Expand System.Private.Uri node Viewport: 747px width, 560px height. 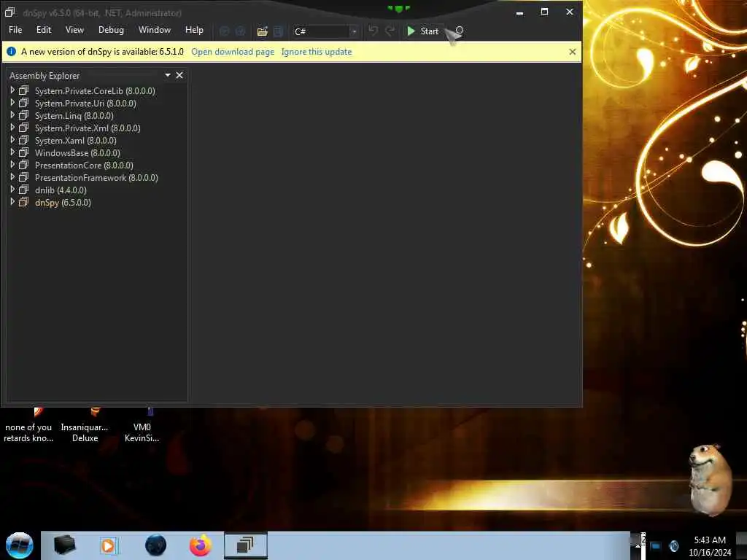pyautogui.click(x=12, y=102)
